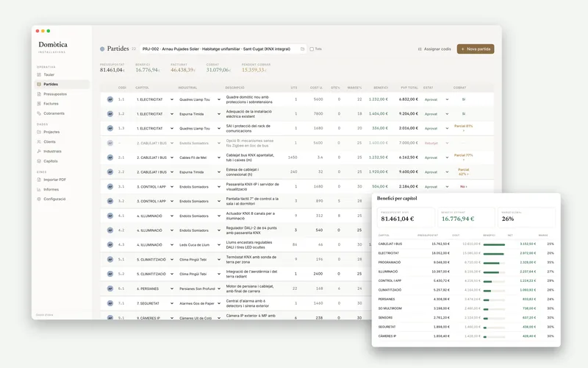Open the Aprovat status dropdown on row 2.2

(437, 172)
